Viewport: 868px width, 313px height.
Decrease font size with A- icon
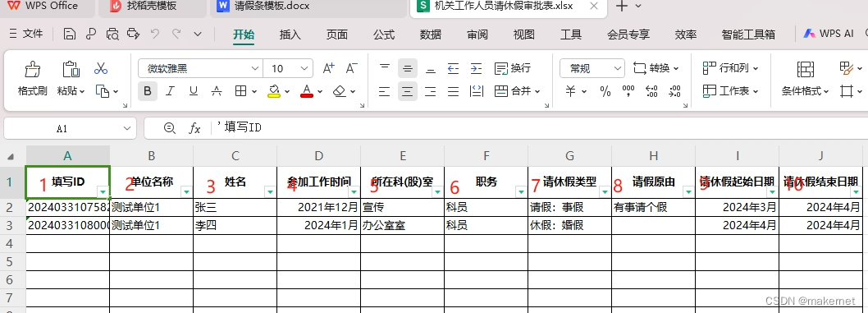point(351,68)
